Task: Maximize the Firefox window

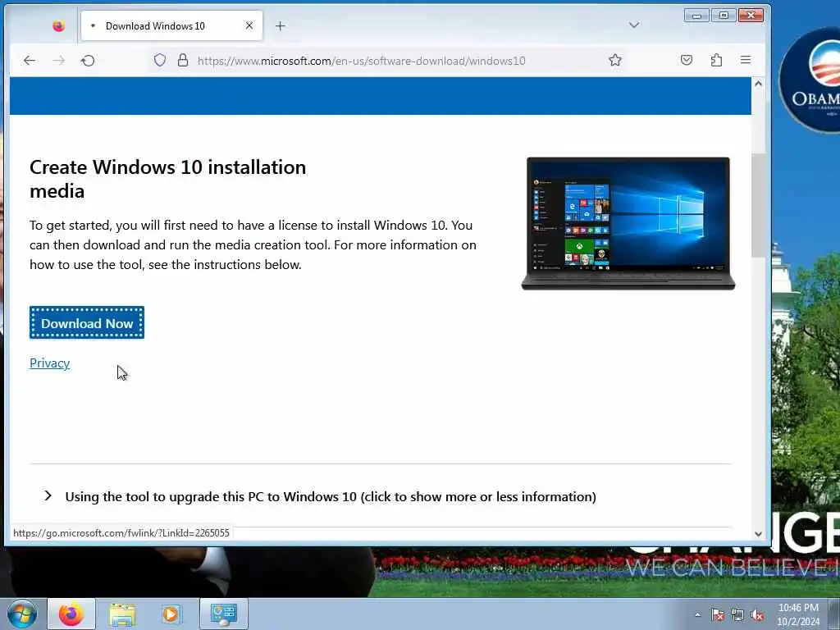Action: tap(724, 16)
